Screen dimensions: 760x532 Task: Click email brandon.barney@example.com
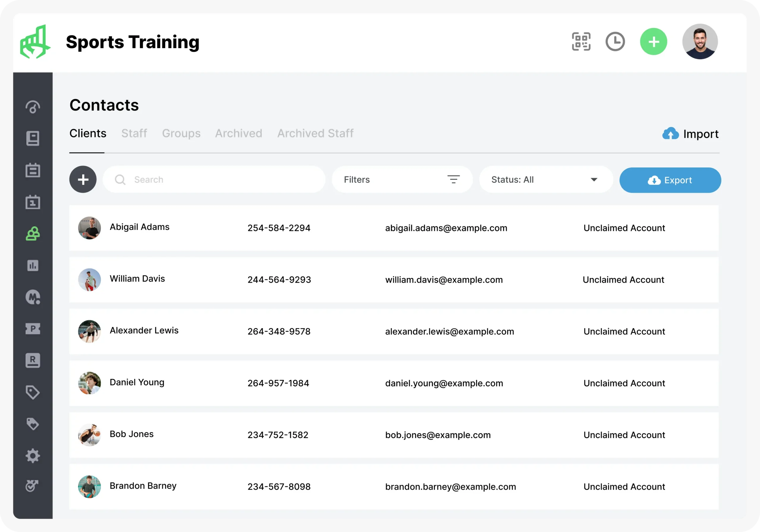pos(450,487)
